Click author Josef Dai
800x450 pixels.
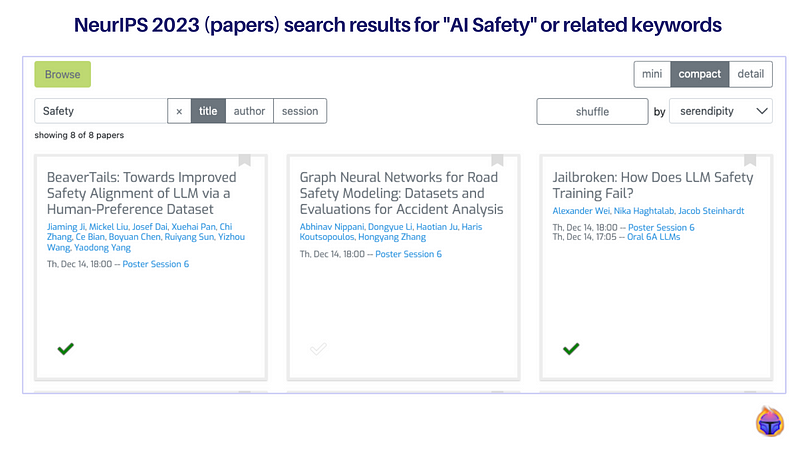150,227
